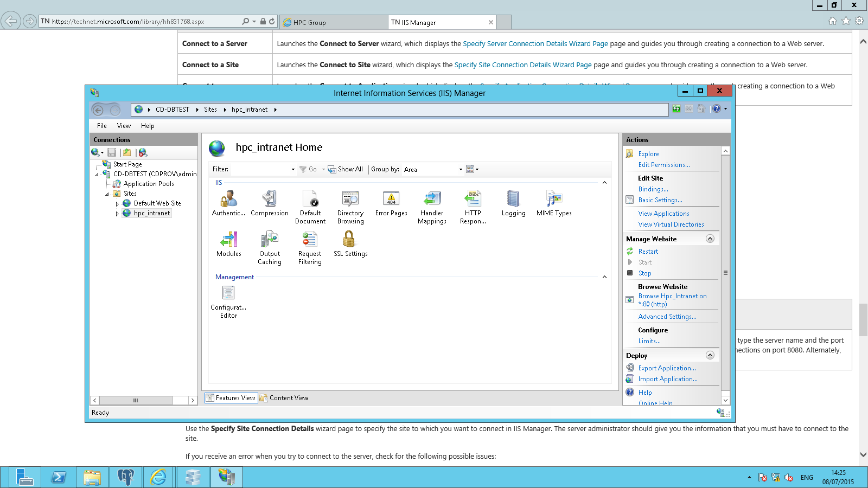Click the Stop website action
This screenshot has width=868, height=488.
click(x=644, y=273)
